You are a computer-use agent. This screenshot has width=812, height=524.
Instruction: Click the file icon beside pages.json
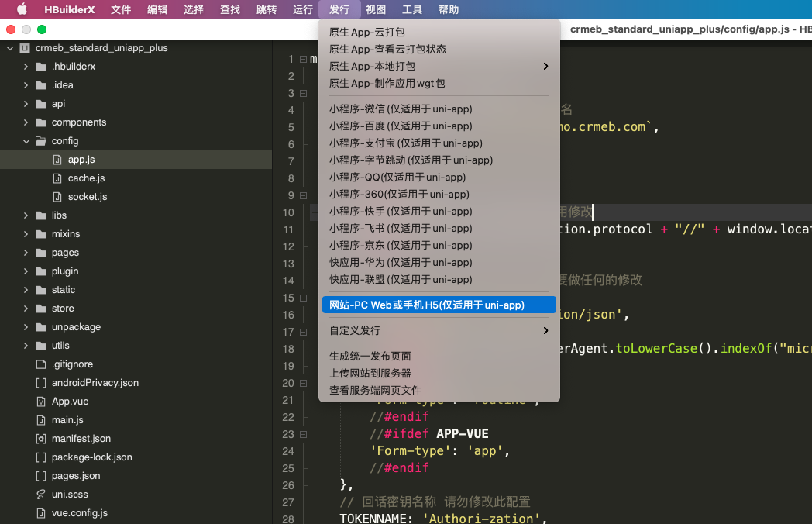pyautogui.click(x=41, y=476)
